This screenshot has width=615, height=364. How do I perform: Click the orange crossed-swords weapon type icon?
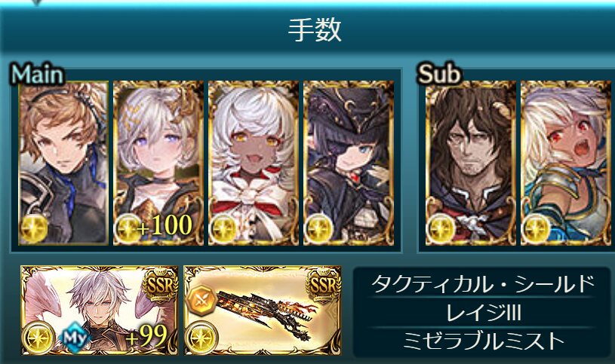(202, 300)
